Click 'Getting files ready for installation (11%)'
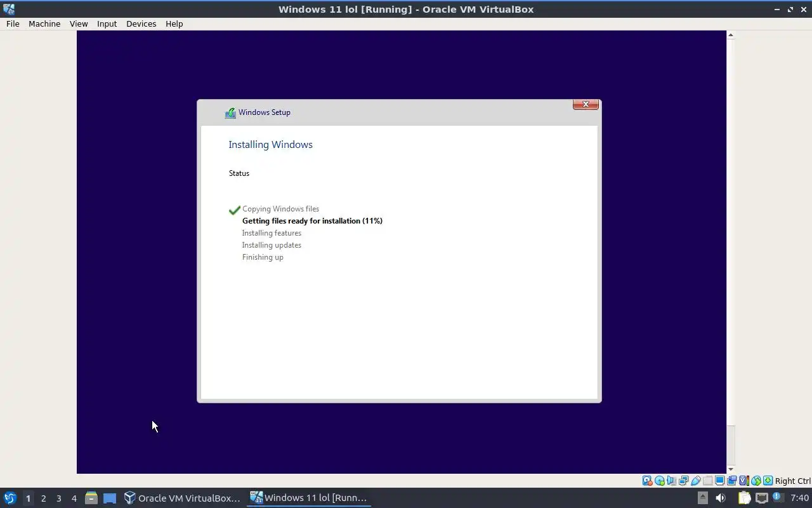Screen dimensions: 812x508 click(x=312, y=221)
